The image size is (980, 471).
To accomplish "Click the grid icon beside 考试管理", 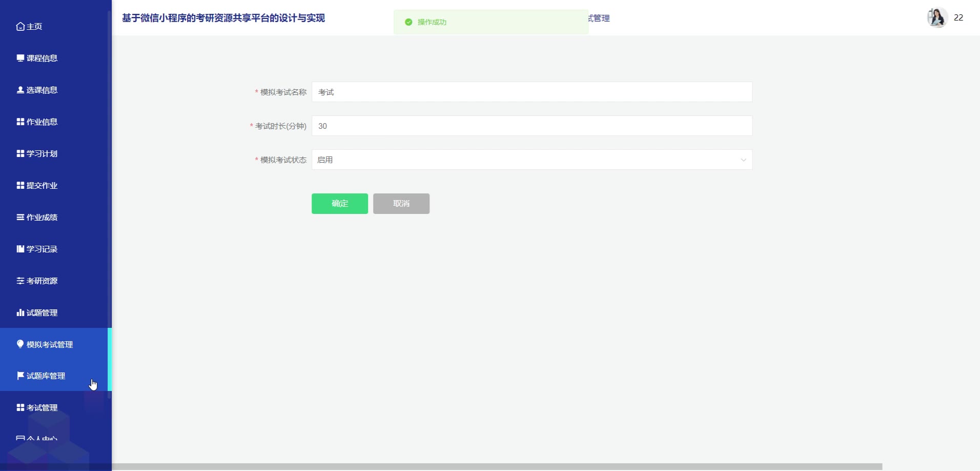I will click(21, 407).
